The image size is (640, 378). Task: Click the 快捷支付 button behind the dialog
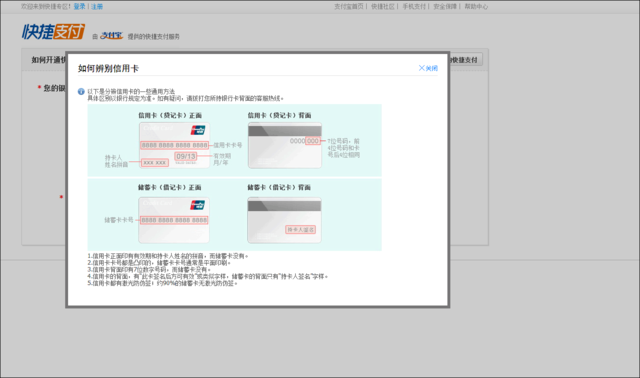click(466, 60)
